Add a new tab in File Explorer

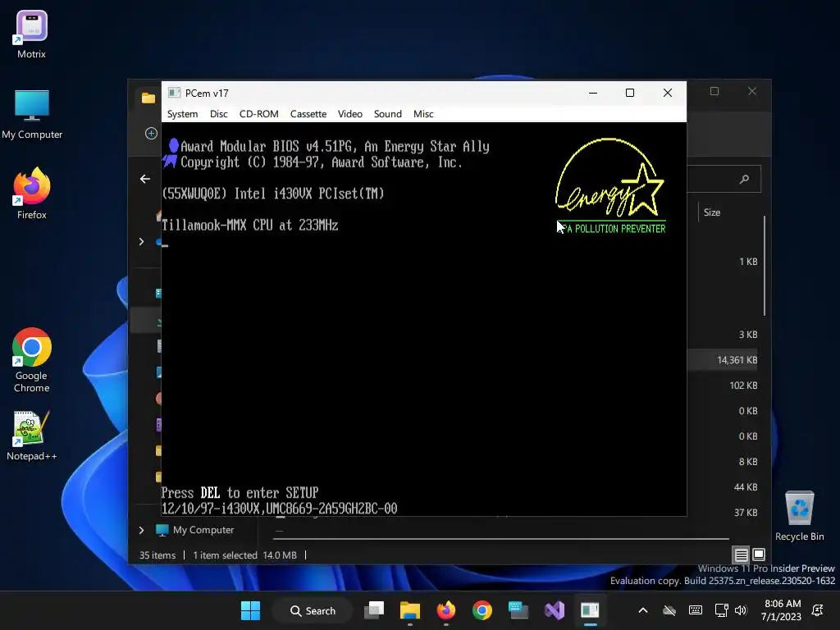151,134
